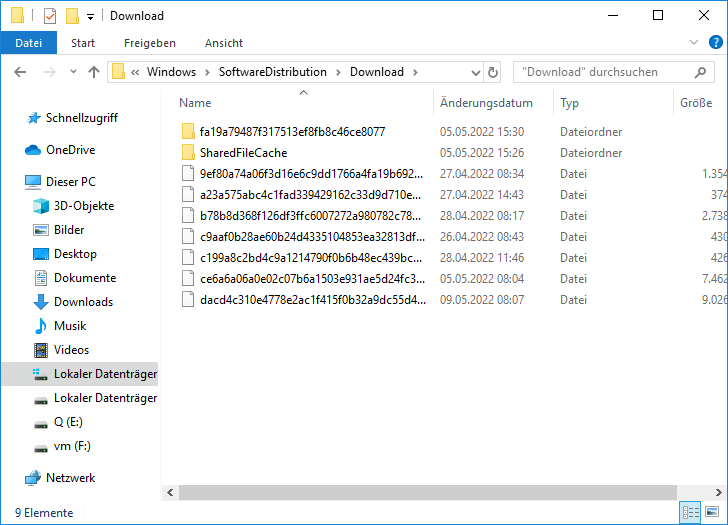
Task: Go back with the left arrow
Action: coord(20,72)
